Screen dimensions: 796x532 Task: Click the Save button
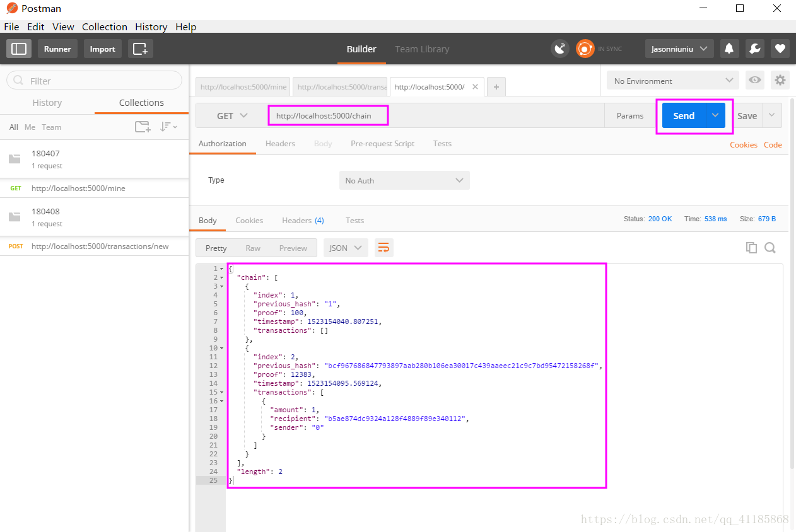(x=747, y=115)
